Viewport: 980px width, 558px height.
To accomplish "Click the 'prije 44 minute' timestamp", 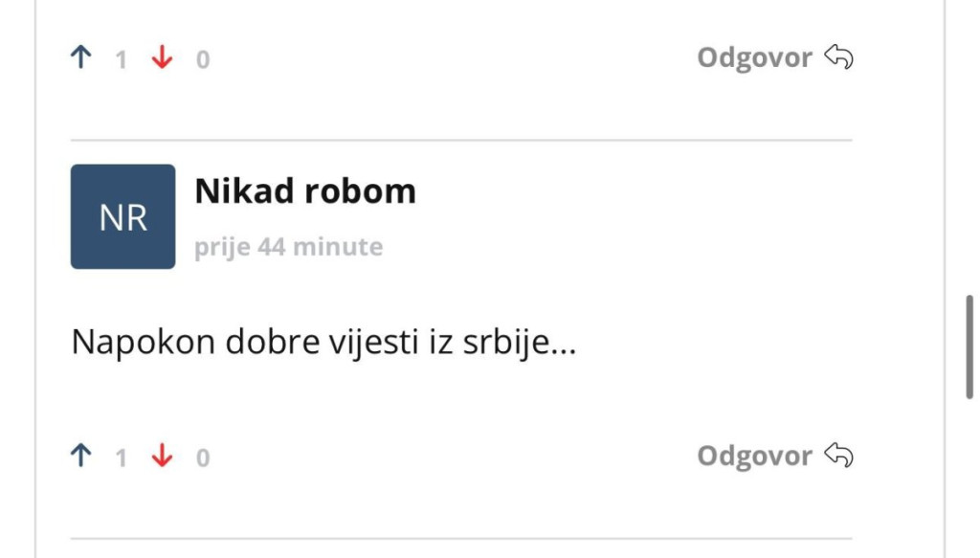I will click(x=289, y=247).
